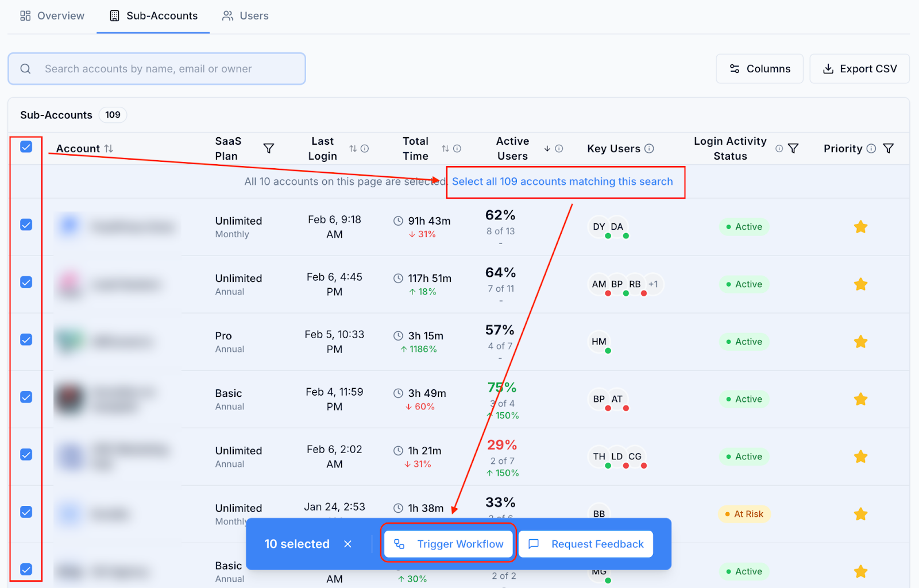Viewport: 919px width, 588px height.
Task: Sort by Account using arrows icon
Action: click(x=109, y=148)
